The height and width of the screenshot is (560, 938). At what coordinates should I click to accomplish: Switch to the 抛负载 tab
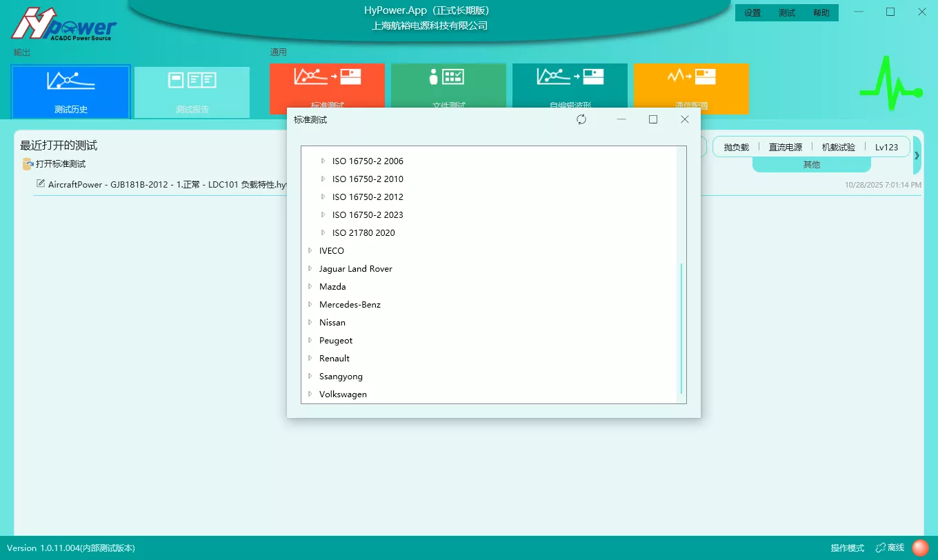(x=736, y=147)
